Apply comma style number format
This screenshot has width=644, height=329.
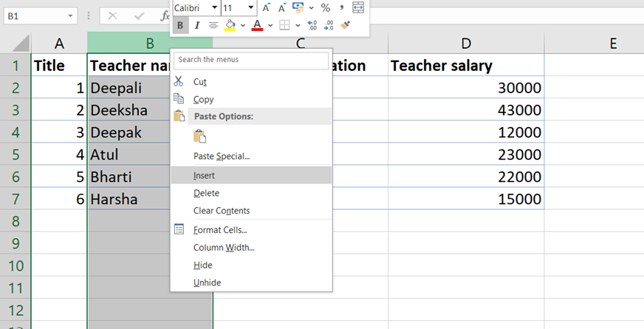click(342, 7)
